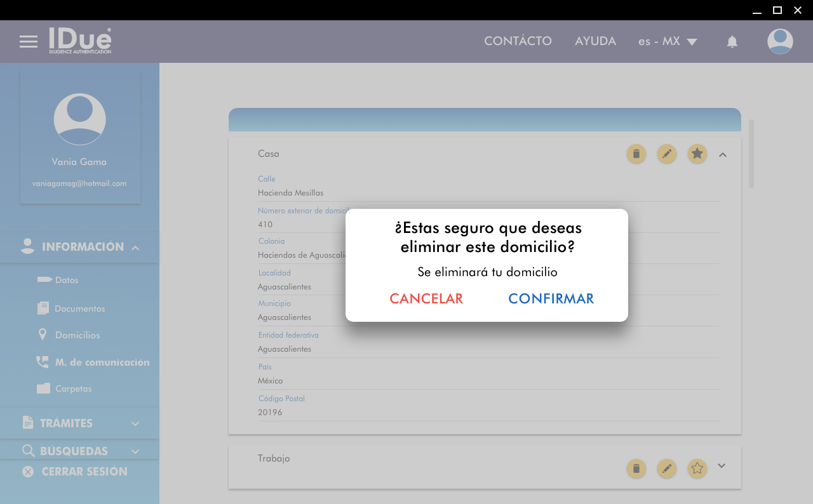The width and height of the screenshot is (813, 504).
Task: Mark Trabajo as favorite with star outline
Action: click(697, 468)
